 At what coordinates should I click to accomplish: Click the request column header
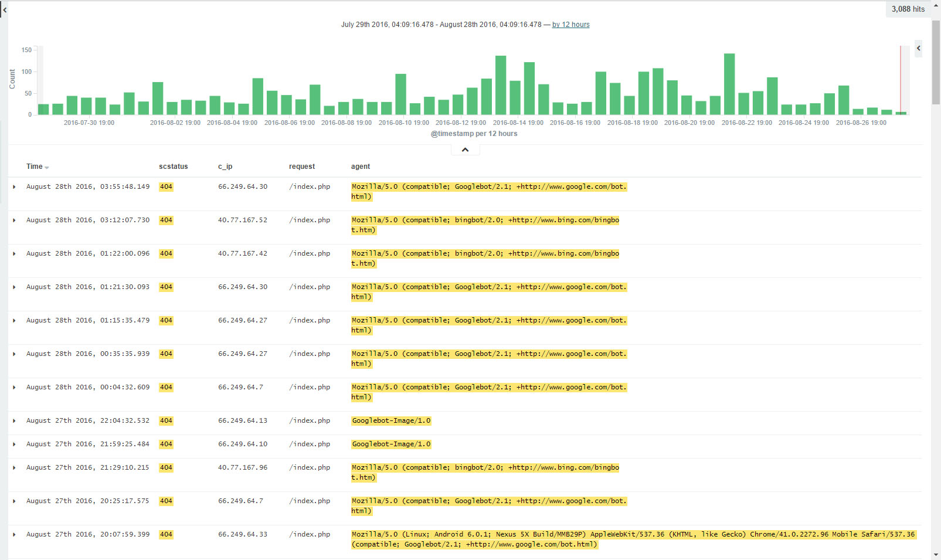tap(302, 167)
